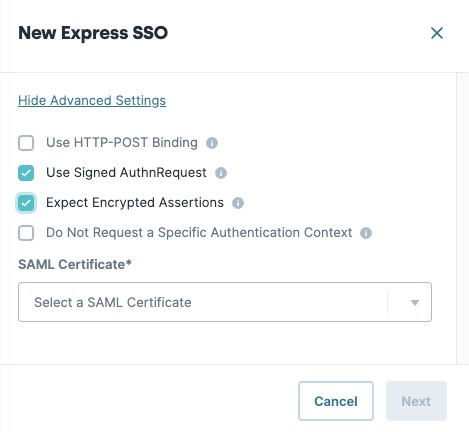Check Do Not Request a Specific Authentication Context
Image resolution: width=469 pixels, height=432 pixels.
(26, 233)
